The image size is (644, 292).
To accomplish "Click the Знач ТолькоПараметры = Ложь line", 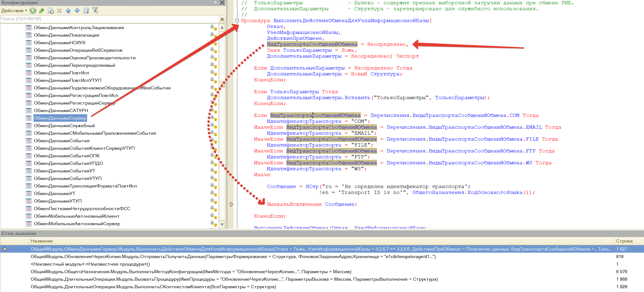I will click(312, 50).
